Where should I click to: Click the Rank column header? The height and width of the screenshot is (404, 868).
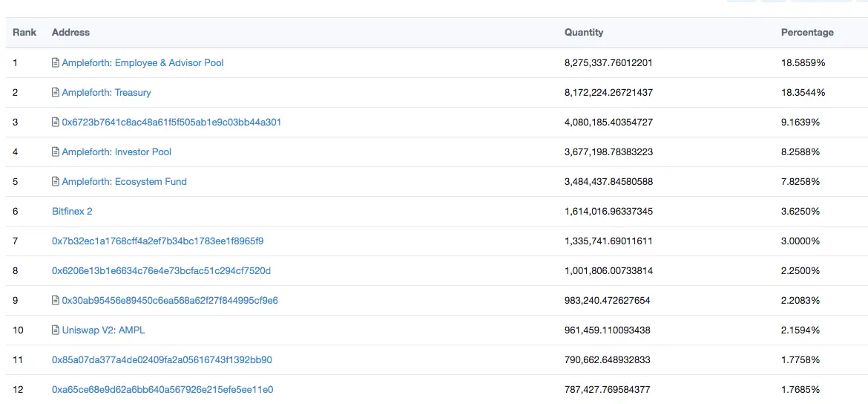point(25,32)
